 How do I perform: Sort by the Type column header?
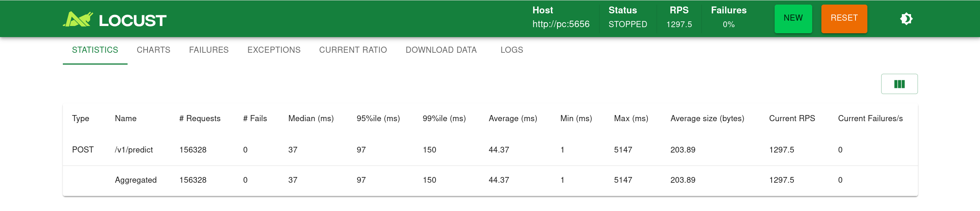tap(80, 118)
